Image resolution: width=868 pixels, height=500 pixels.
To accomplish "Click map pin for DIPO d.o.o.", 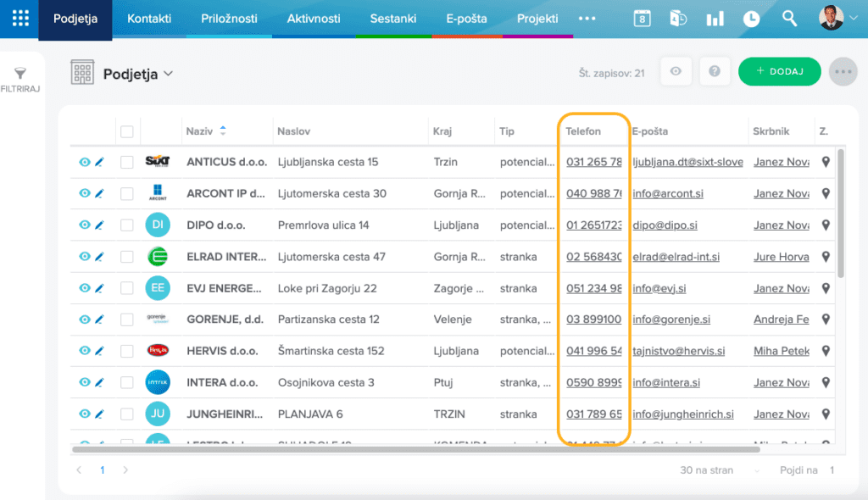I will pyautogui.click(x=826, y=225).
